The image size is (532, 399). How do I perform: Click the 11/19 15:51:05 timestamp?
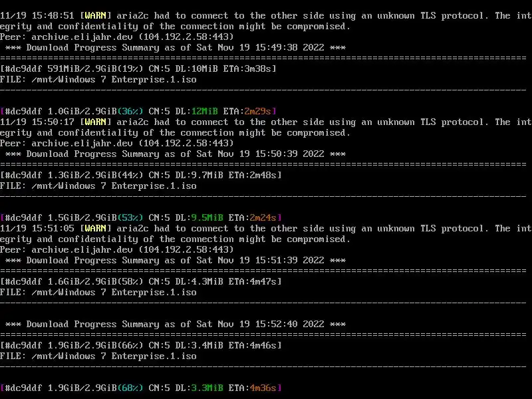(37, 228)
